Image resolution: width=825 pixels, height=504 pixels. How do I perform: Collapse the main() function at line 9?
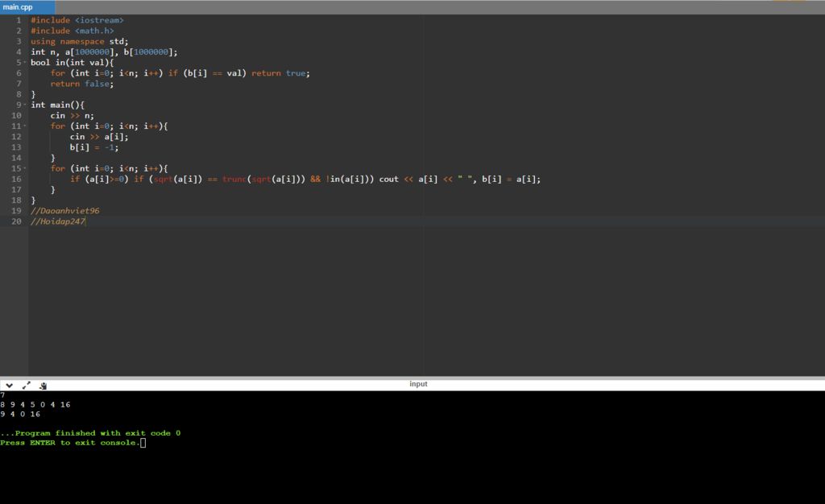coord(25,105)
